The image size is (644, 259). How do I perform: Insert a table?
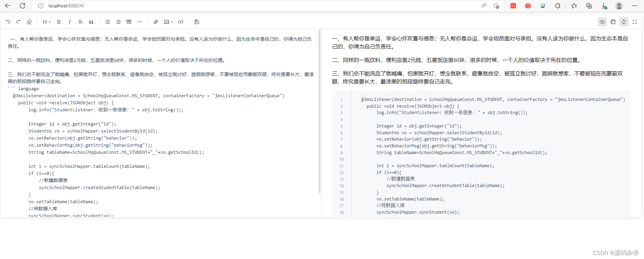point(129,22)
